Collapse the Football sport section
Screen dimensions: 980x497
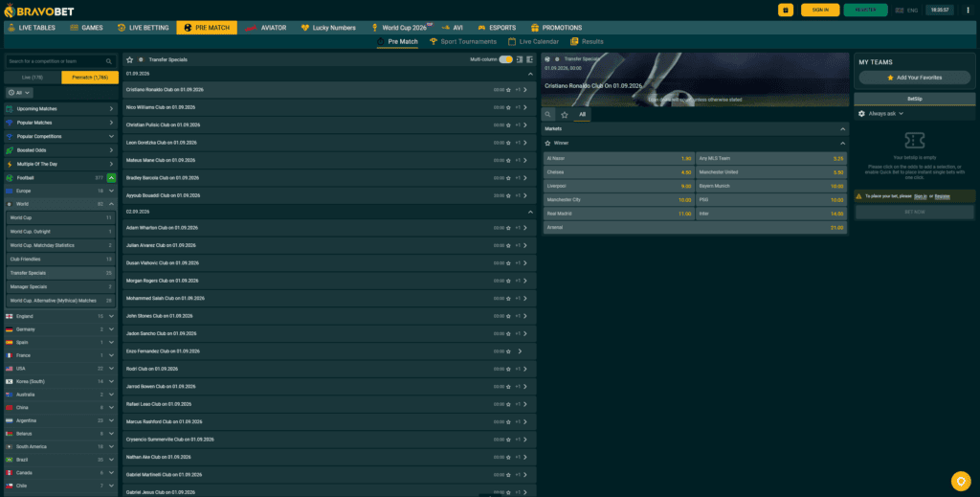click(111, 178)
